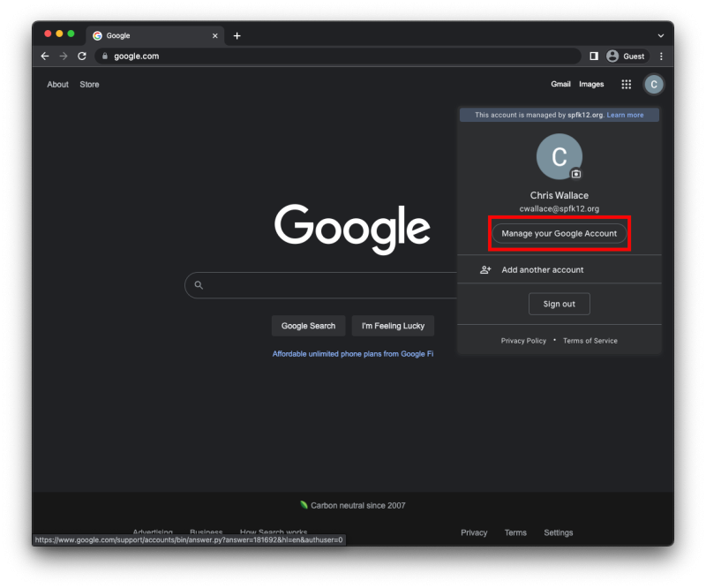
Task: Open the tab search dropdown arrow
Action: (x=660, y=35)
